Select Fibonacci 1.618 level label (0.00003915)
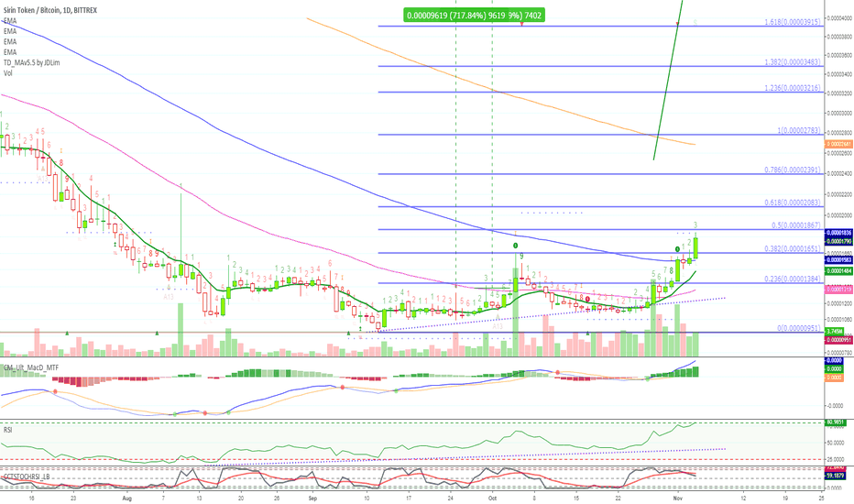 (x=793, y=22)
